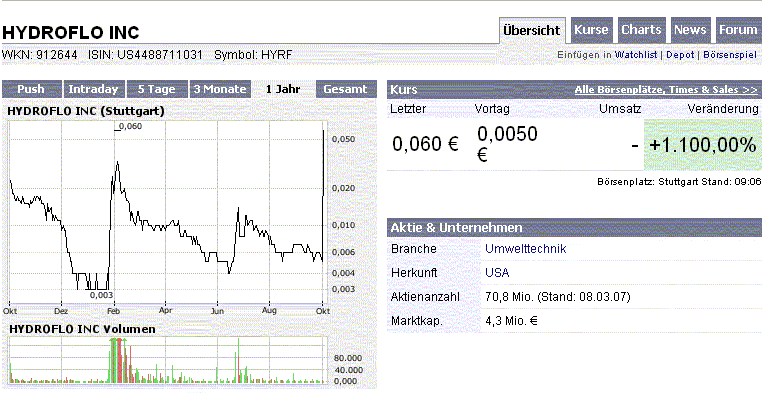
Task: Click the HYDROFLO INC page heading
Action: click(71, 33)
